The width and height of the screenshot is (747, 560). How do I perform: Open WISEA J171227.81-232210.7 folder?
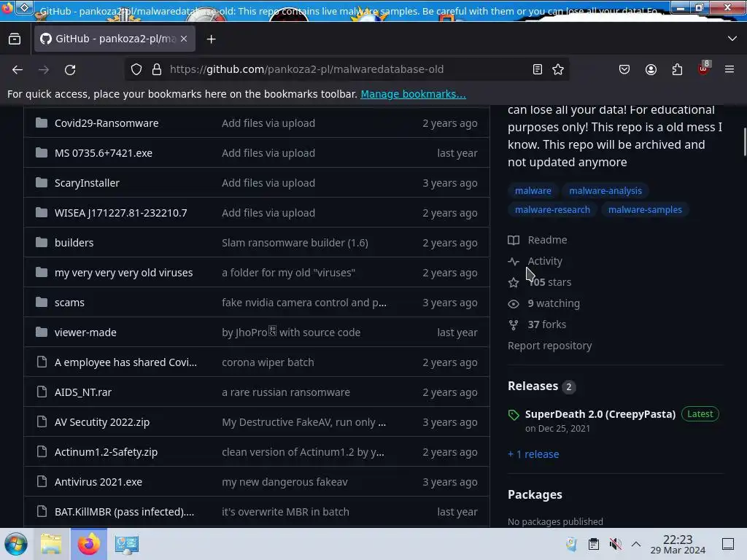(x=120, y=213)
